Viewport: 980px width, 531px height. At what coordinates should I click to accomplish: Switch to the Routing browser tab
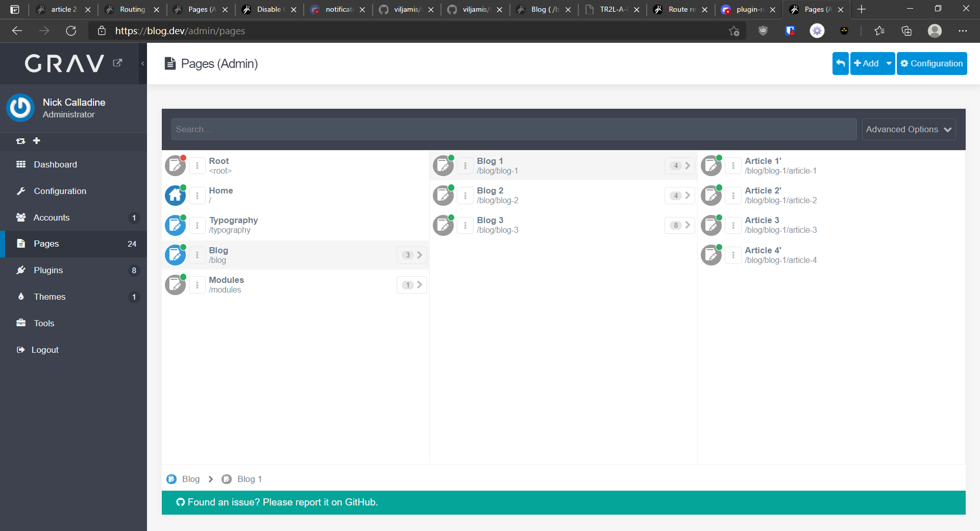tap(132, 9)
